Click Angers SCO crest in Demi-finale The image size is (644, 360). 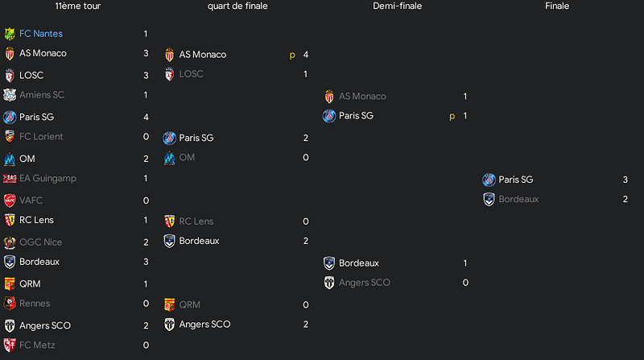point(329,283)
